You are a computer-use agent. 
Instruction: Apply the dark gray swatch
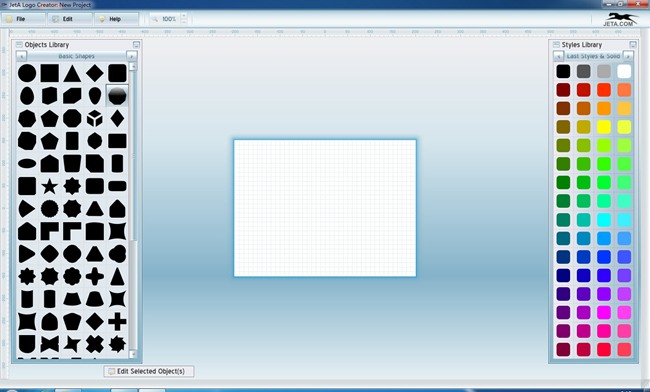point(583,71)
